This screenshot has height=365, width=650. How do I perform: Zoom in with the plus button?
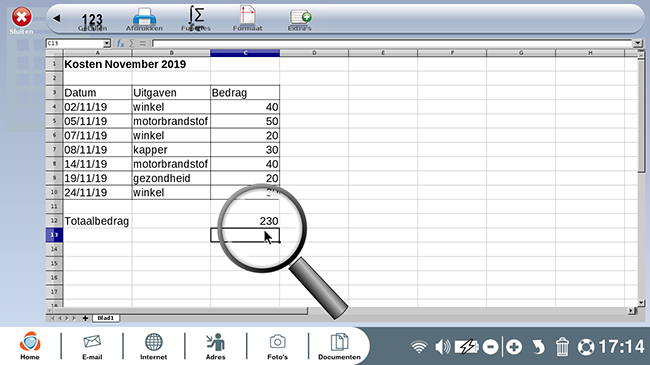coord(514,347)
